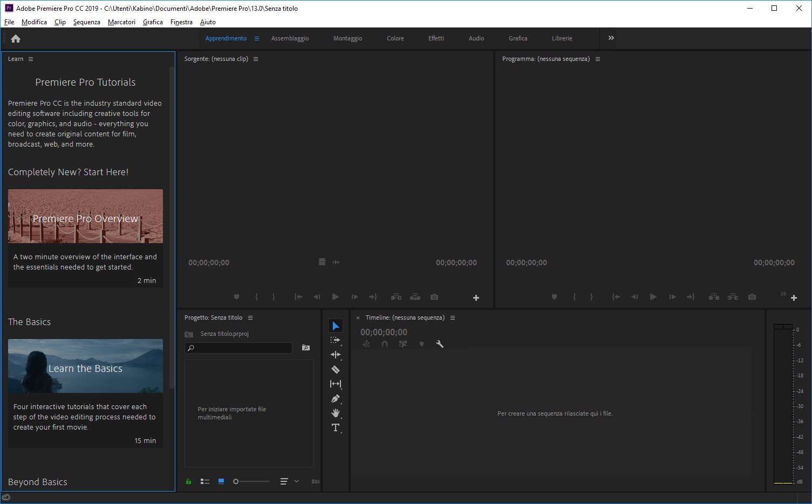Toggle project write lock icon
812x504 pixels.
click(x=188, y=481)
